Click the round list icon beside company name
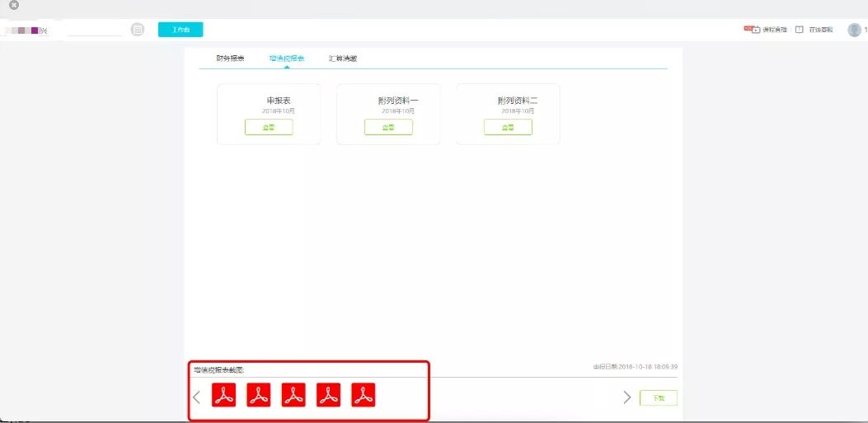 pyautogui.click(x=138, y=30)
